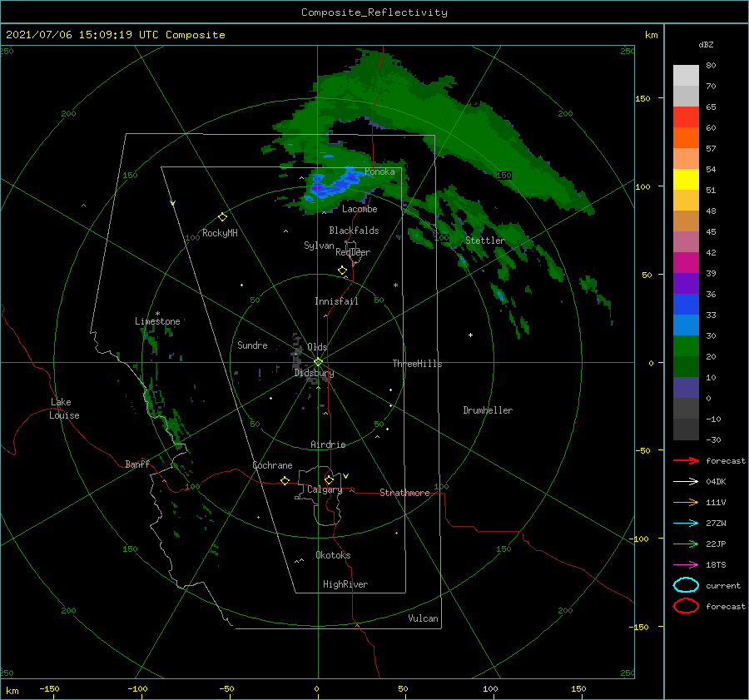Click the red forecast ellipse legend icon
Screen dimensions: 749x700
tap(686, 606)
